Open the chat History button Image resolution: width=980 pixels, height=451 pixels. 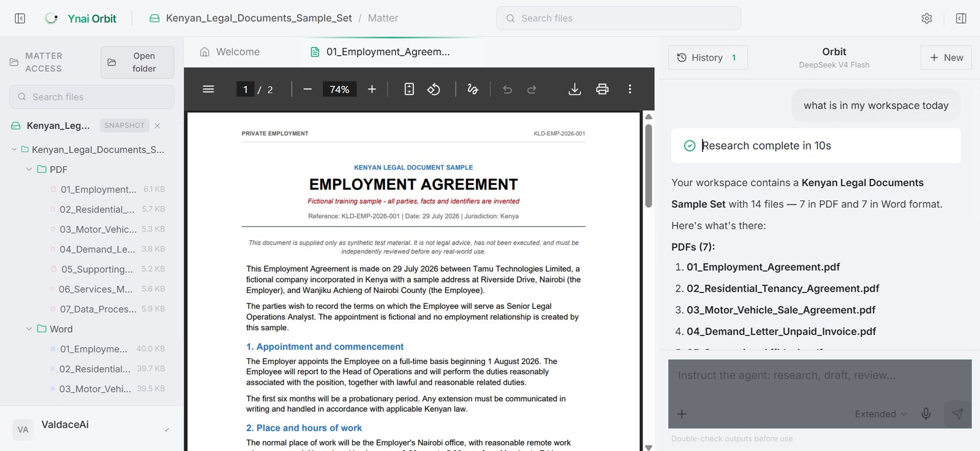[x=707, y=58]
